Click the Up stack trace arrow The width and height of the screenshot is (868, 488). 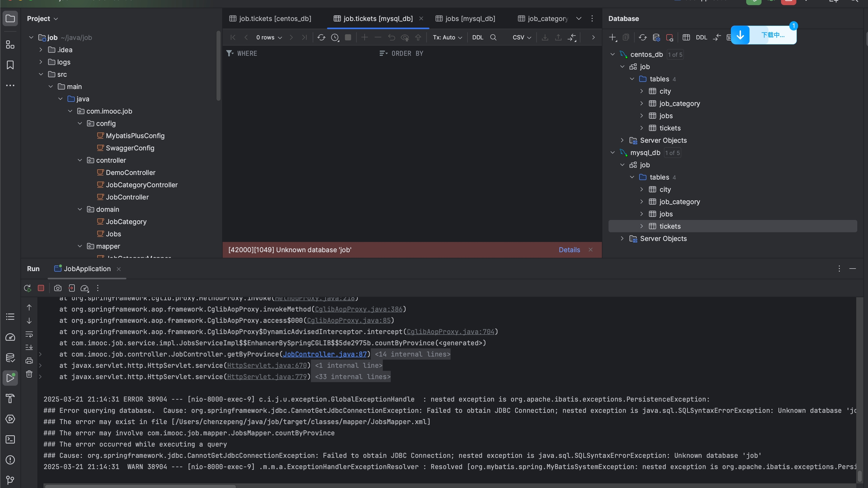coord(29,307)
